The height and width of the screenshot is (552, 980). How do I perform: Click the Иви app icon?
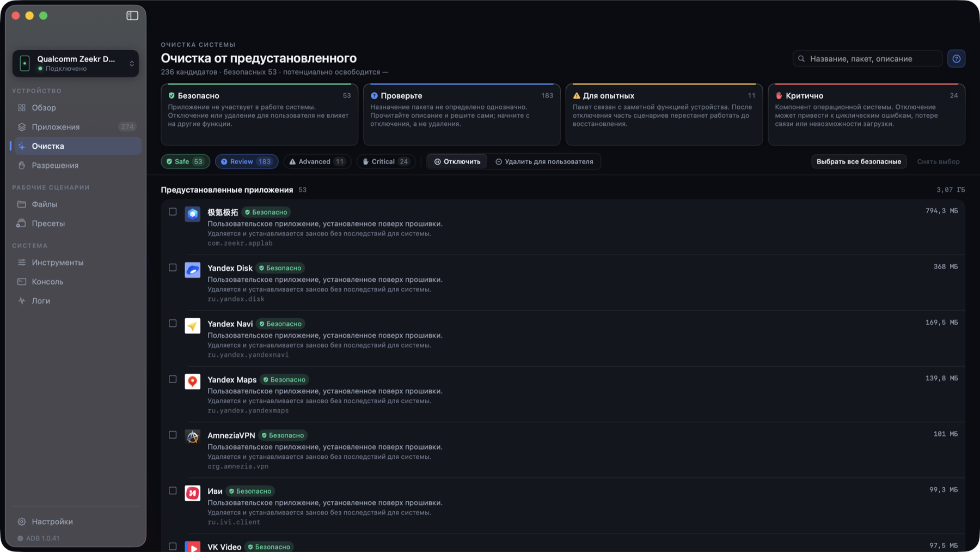point(192,493)
